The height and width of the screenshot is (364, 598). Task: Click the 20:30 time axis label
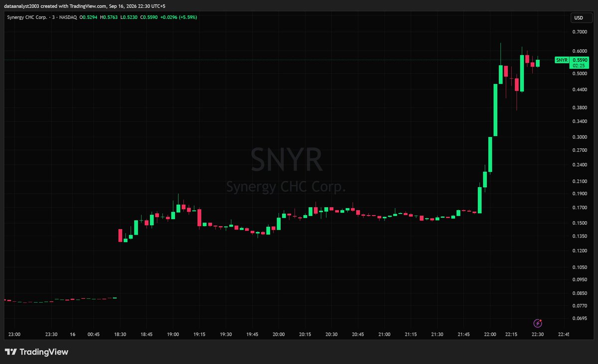(x=331, y=334)
